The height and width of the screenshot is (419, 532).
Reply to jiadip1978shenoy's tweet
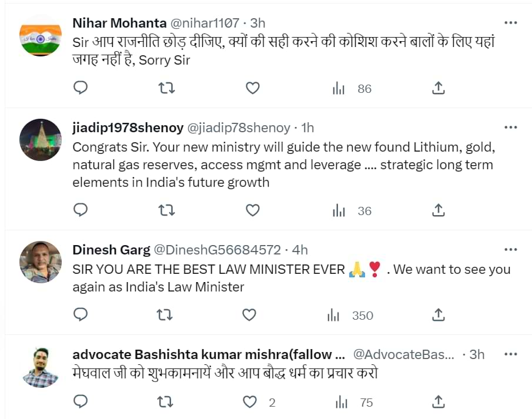click(x=81, y=210)
